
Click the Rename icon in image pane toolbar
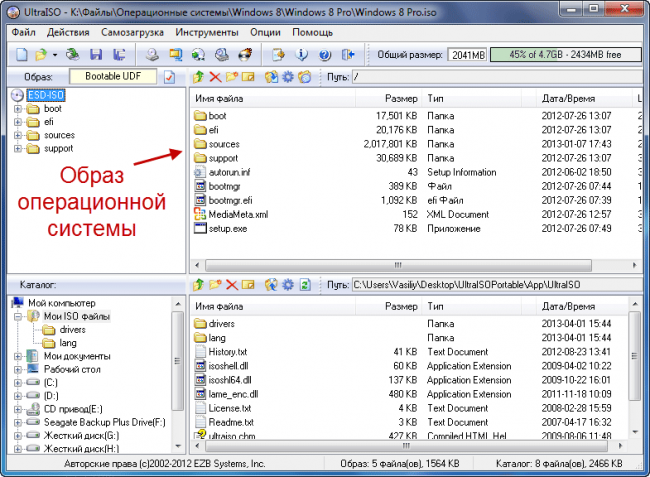[x=248, y=77]
